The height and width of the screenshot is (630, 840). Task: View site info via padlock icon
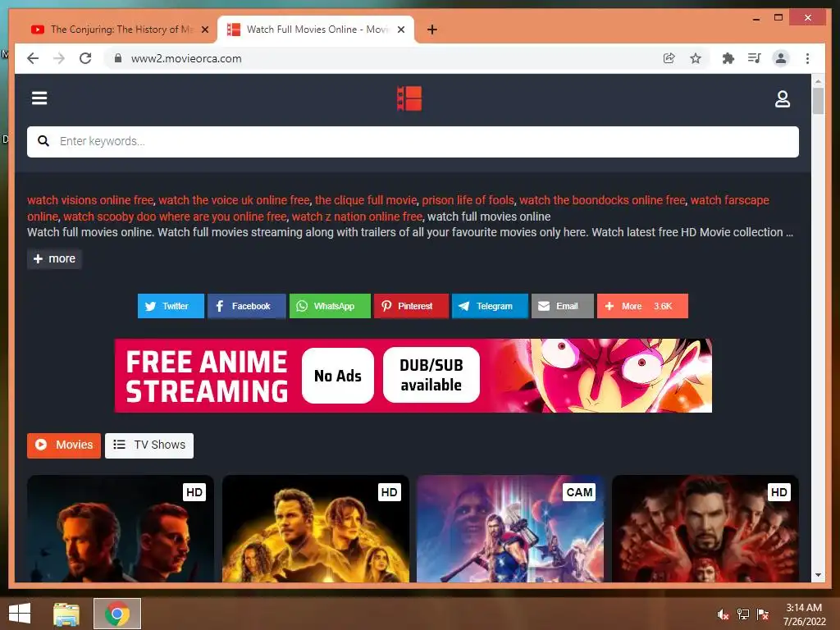point(118,58)
